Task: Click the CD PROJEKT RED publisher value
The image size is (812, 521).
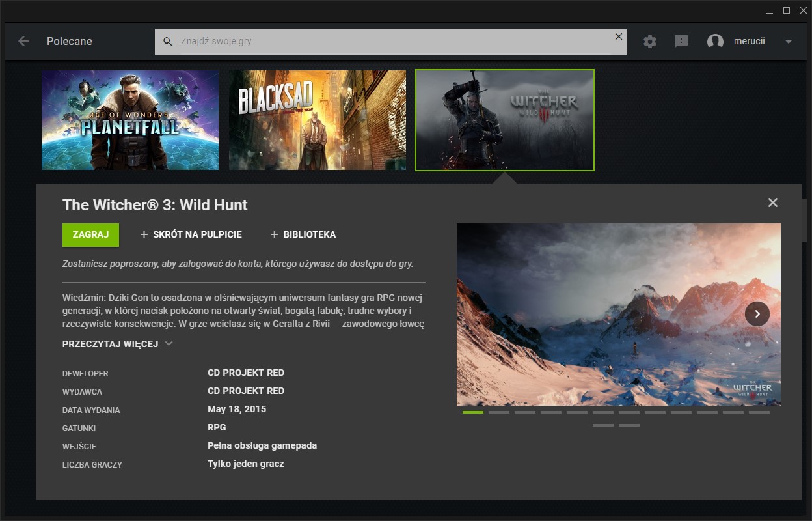Action: point(246,391)
